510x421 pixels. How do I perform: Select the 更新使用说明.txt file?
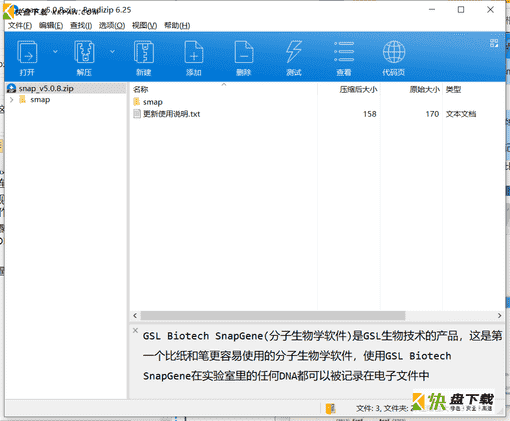(x=171, y=114)
